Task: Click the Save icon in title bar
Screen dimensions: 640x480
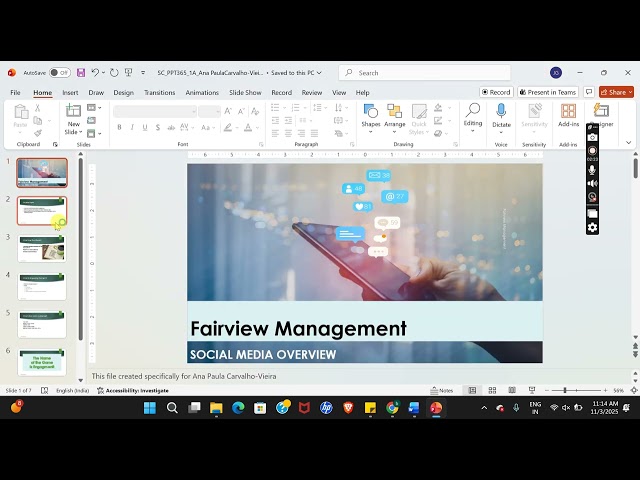Action: point(81,73)
